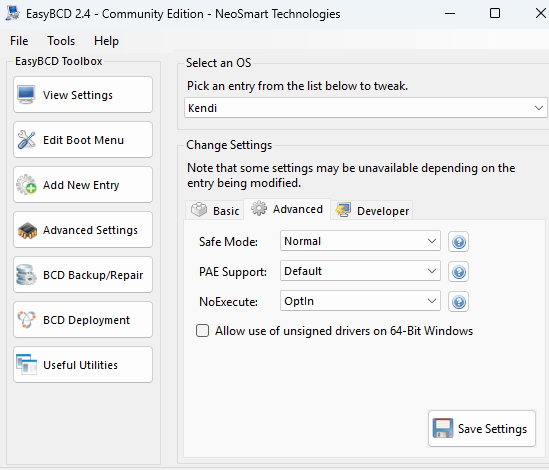
Task: Open the Help menu
Action: tap(106, 41)
